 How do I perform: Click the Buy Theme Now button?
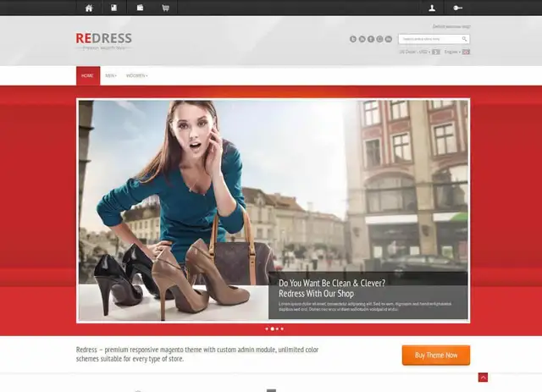pyautogui.click(x=436, y=355)
